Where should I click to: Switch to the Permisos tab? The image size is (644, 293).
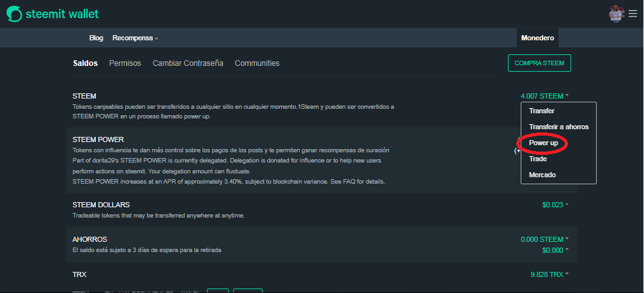(x=125, y=63)
